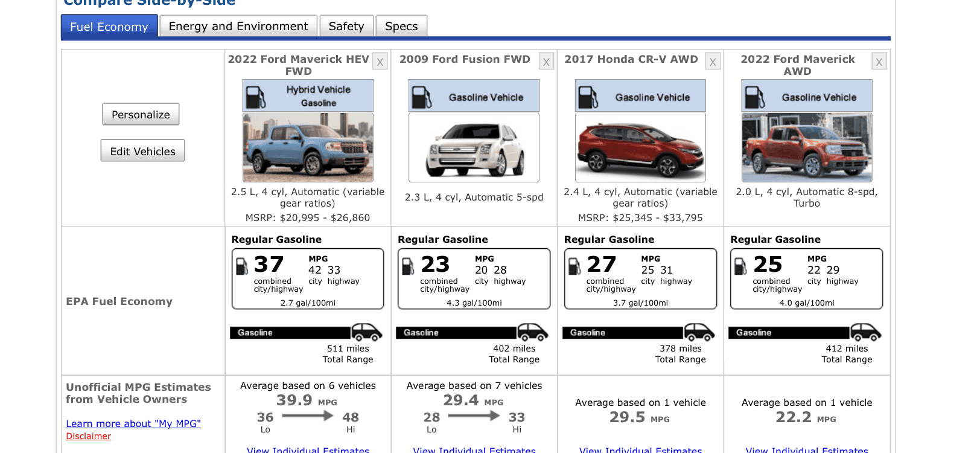Viewport: 980px width, 453px height.
Task: Click "2.7 gal/100mi" consumption value
Action: 308,303
